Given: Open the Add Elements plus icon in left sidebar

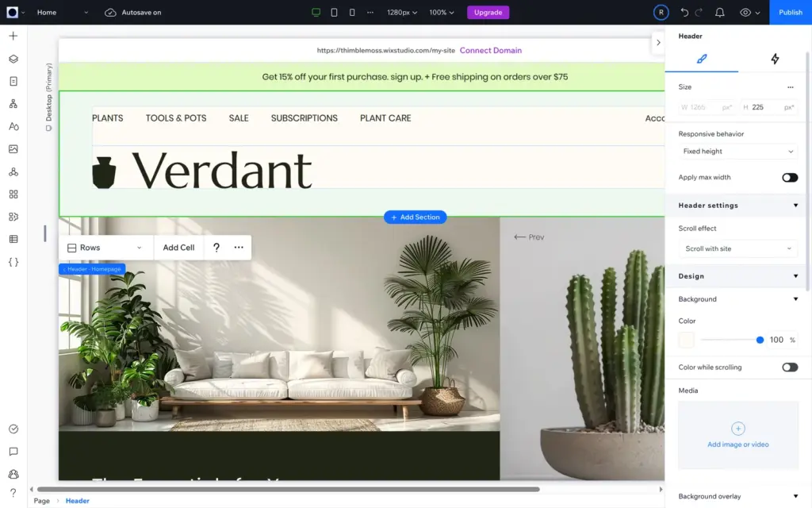Looking at the screenshot, I should [13, 36].
